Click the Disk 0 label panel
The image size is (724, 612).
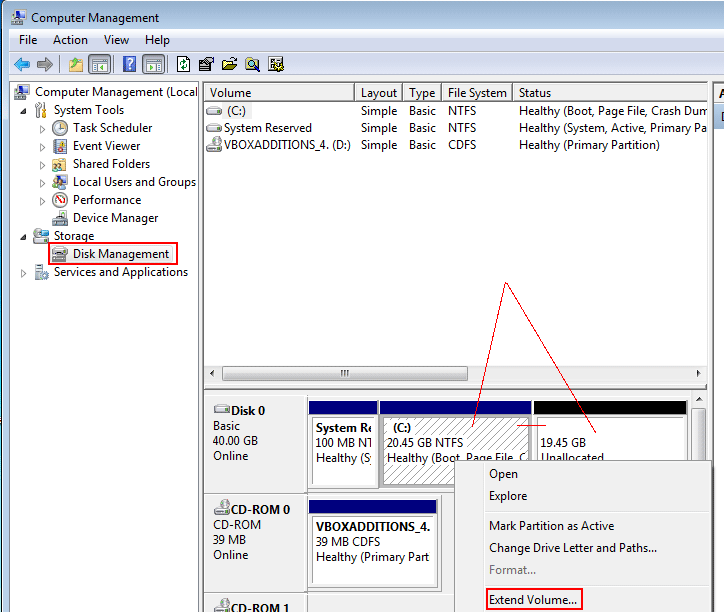point(256,443)
